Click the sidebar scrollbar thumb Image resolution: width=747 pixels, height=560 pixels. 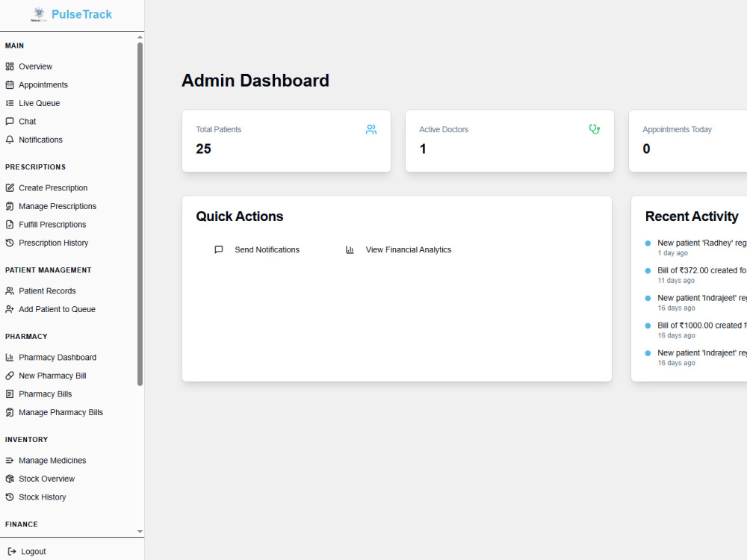[140, 214]
